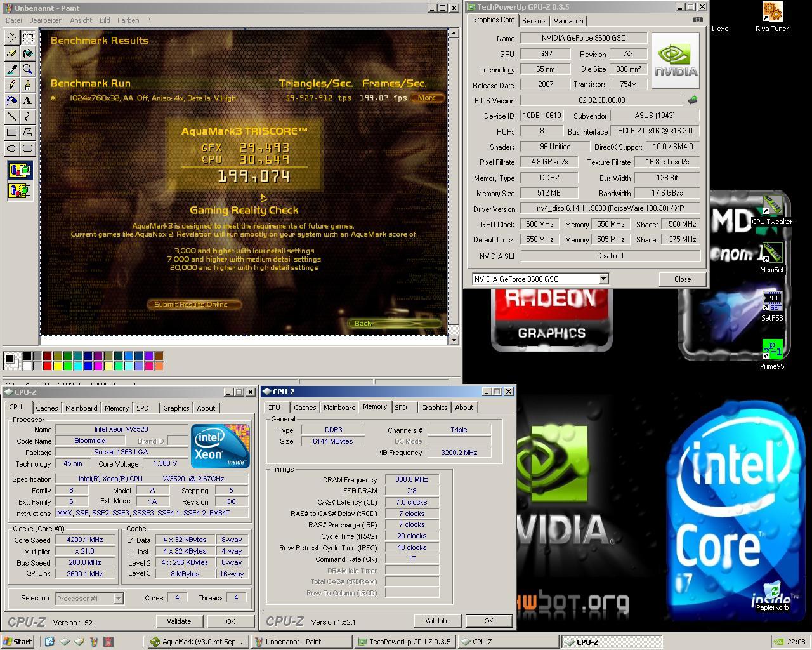
Task: Click Close button in GPU-Z
Action: click(x=683, y=279)
